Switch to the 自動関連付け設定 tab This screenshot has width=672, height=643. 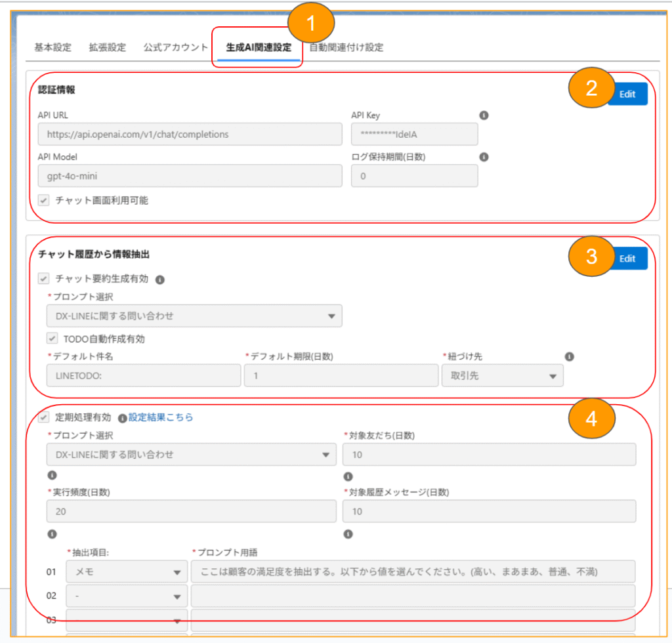pos(346,47)
